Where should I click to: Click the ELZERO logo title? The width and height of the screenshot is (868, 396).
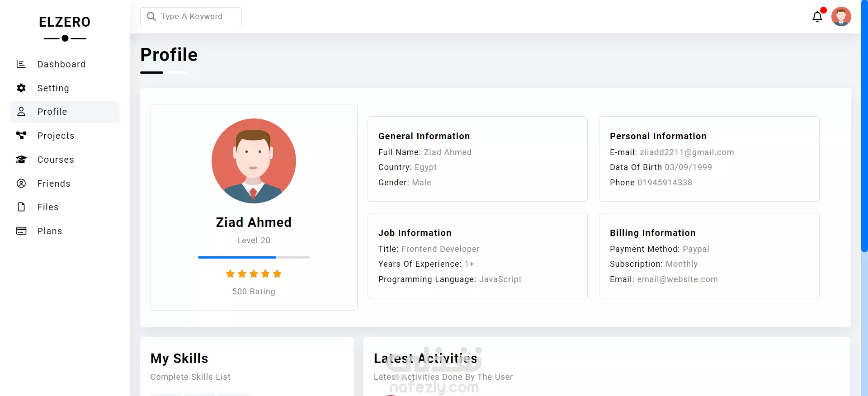tap(65, 22)
